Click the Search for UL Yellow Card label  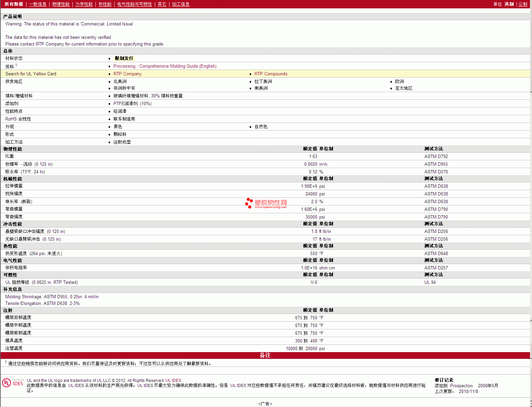tap(31, 74)
